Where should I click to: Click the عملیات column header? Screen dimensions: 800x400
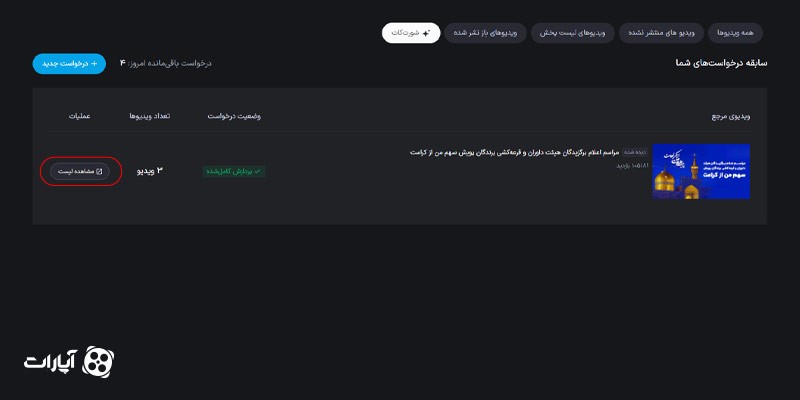click(x=80, y=116)
